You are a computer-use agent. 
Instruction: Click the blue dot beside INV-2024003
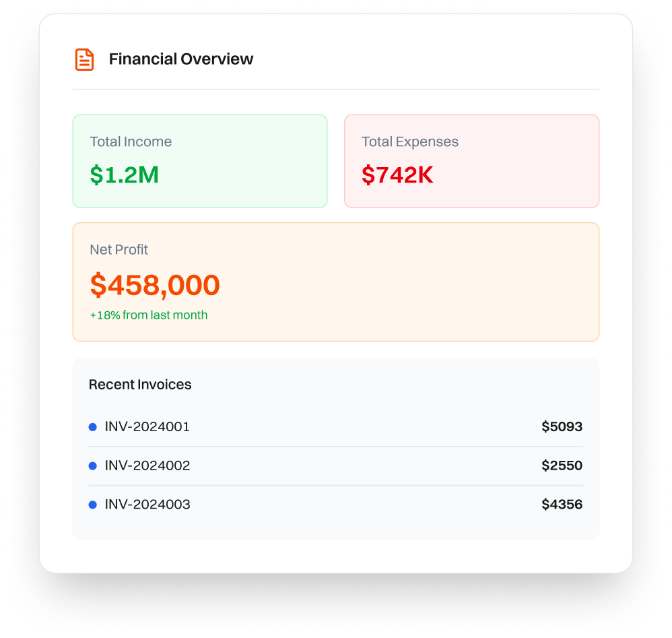(x=92, y=505)
